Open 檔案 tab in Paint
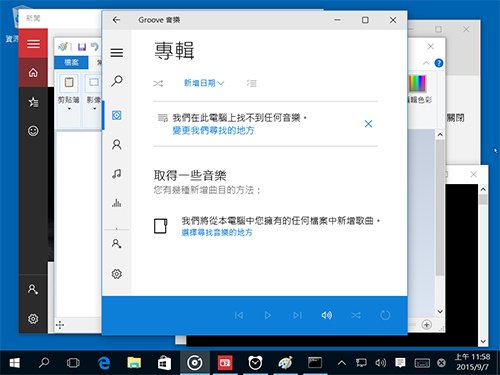 pyautogui.click(x=71, y=62)
